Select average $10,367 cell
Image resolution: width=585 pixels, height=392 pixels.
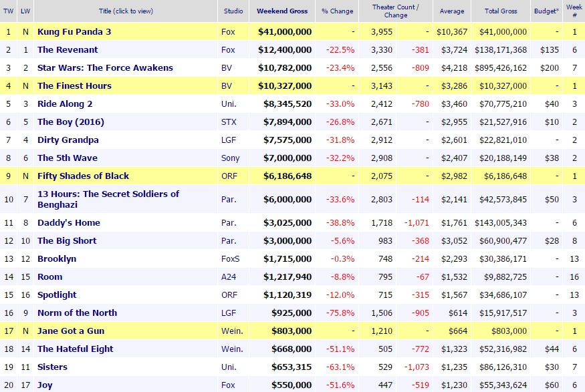[x=452, y=31]
